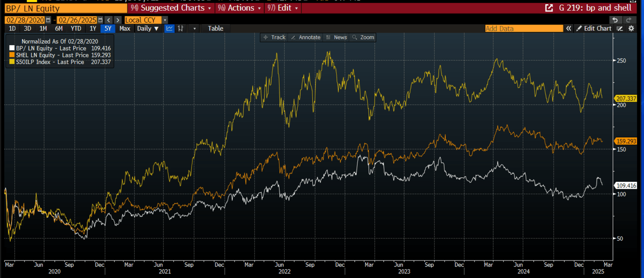644x278 pixels.
Task: Select the 1Y time range tab
Action: click(x=93, y=29)
